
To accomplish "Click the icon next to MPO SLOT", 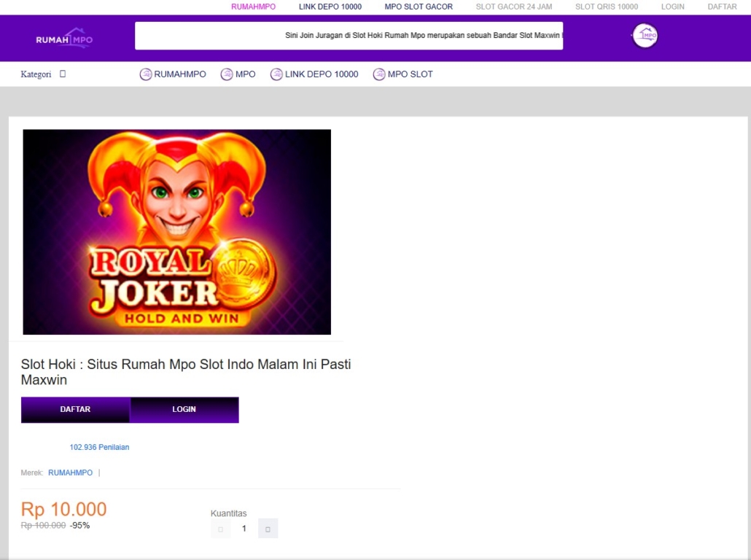I will tap(379, 74).
